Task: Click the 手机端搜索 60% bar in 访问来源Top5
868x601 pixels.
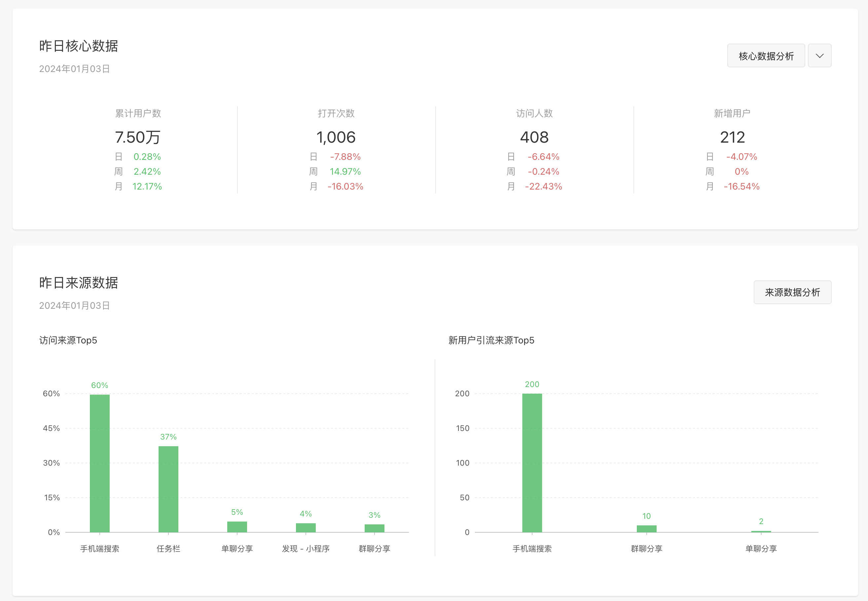Action: (100, 463)
